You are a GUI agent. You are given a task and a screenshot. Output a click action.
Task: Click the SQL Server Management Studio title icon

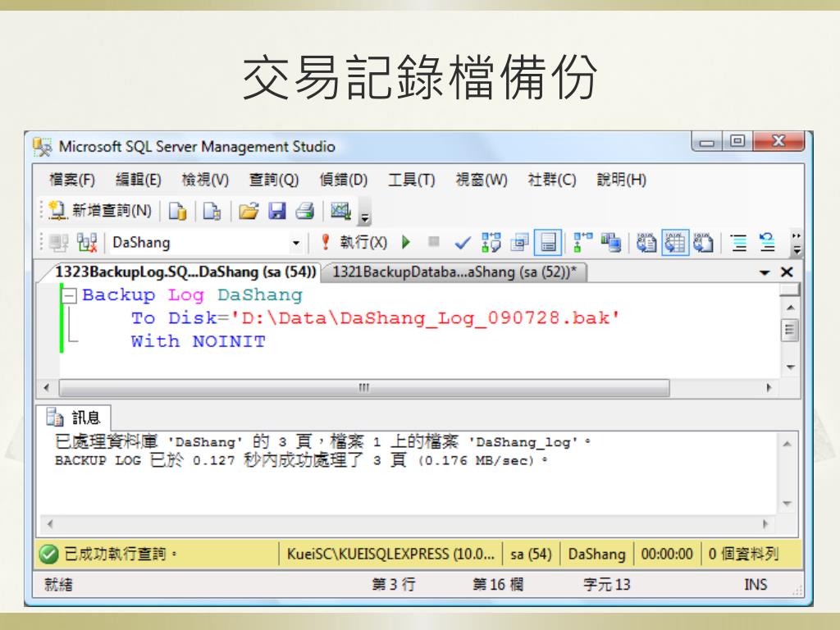(43, 147)
